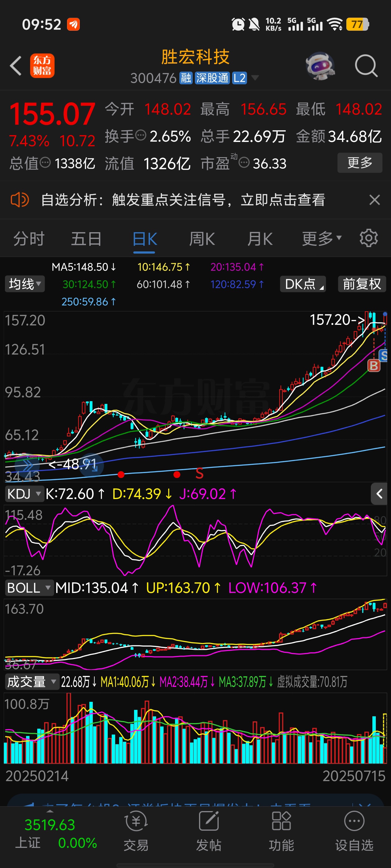Toggle 前复权 adjustment mode
This screenshot has height=868, width=391.
click(x=362, y=284)
